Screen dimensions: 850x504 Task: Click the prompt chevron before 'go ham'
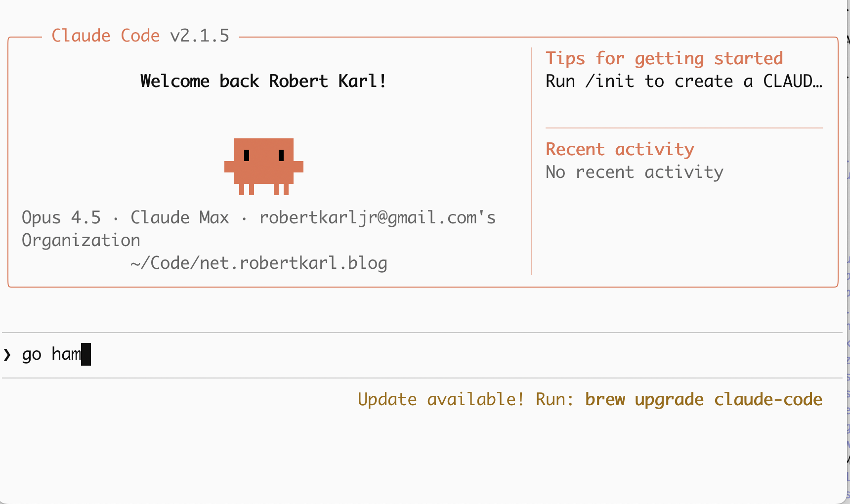click(7, 355)
